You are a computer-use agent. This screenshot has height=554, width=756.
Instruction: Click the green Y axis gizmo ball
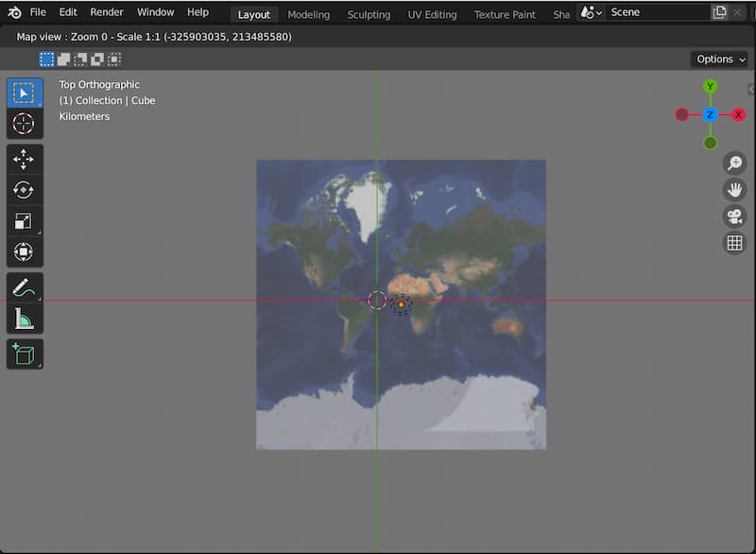[x=710, y=87]
